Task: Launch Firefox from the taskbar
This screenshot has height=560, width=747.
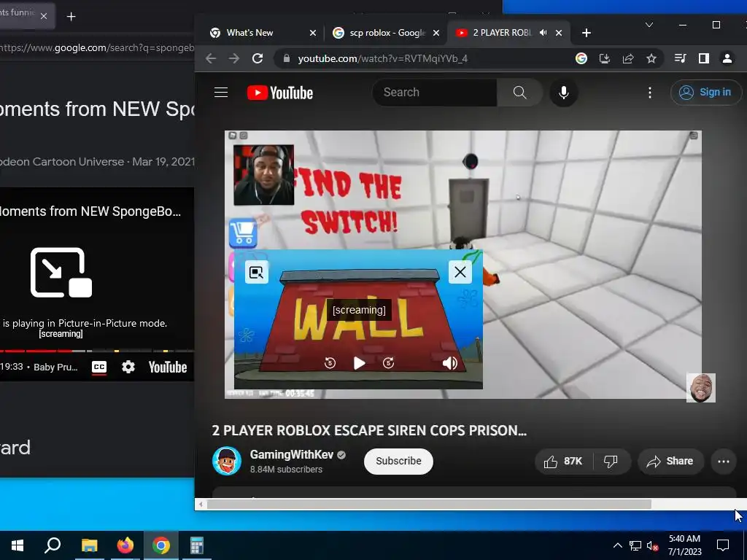Action: pos(125,545)
